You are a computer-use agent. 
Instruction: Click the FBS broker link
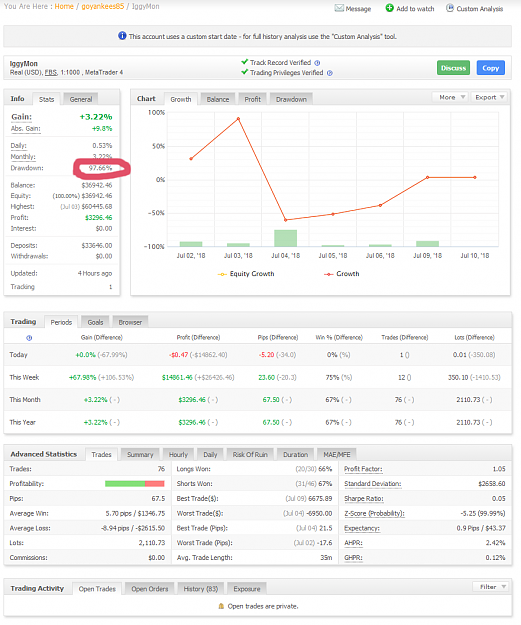click(51, 73)
